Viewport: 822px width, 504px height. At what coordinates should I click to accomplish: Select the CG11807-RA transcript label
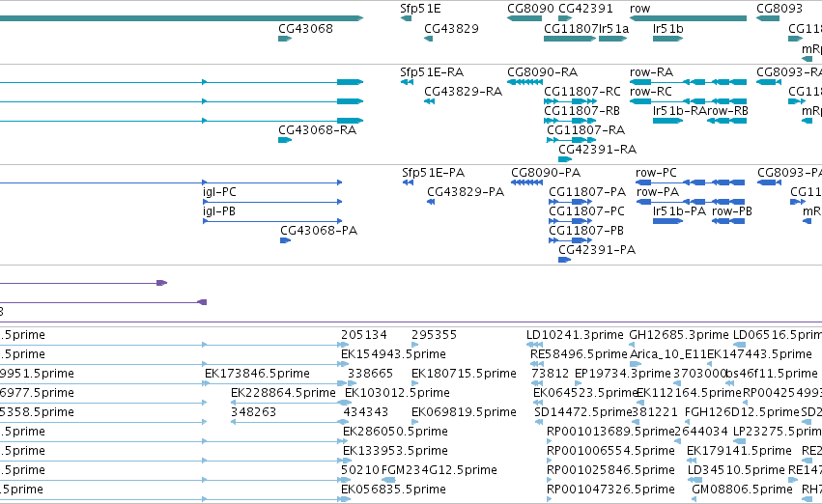coord(586,130)
